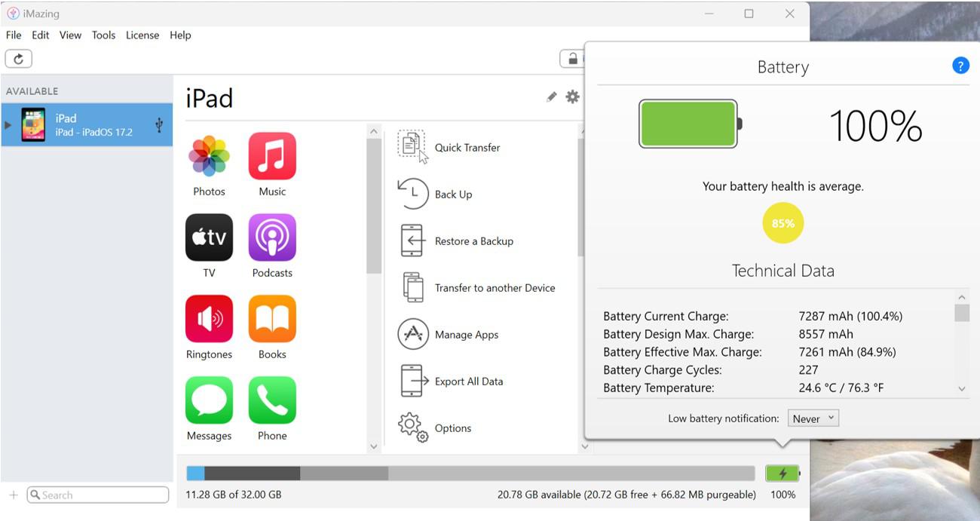Click the apps list scroll-down arrow
The height and width of the screenshot is (521, 980).
[x=374, y=446]
